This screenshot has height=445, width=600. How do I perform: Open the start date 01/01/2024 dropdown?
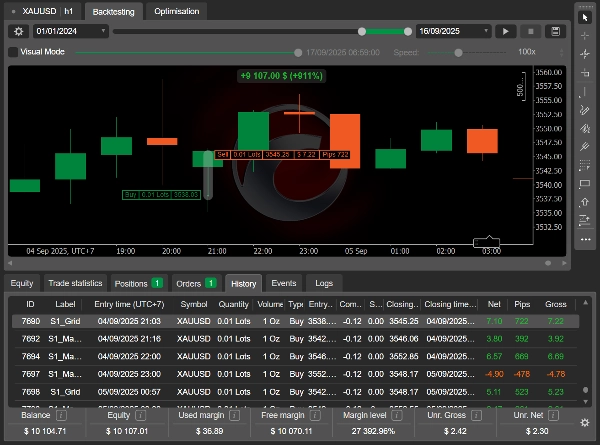(x=71, y=31)
